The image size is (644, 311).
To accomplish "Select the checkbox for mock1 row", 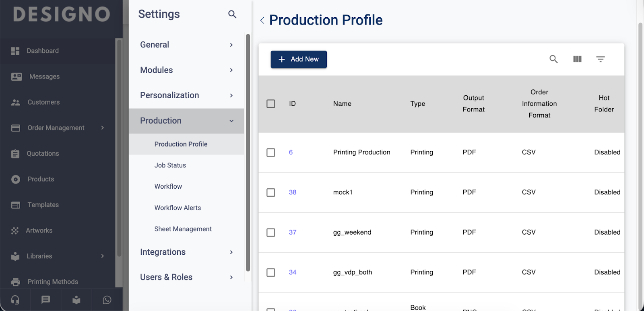I will [x=271, y=192].
